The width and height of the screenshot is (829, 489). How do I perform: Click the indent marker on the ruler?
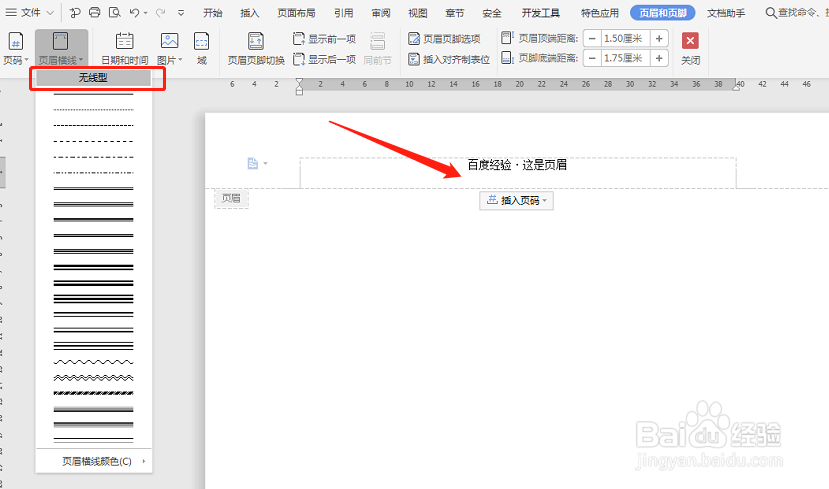(x=299, y=86)
